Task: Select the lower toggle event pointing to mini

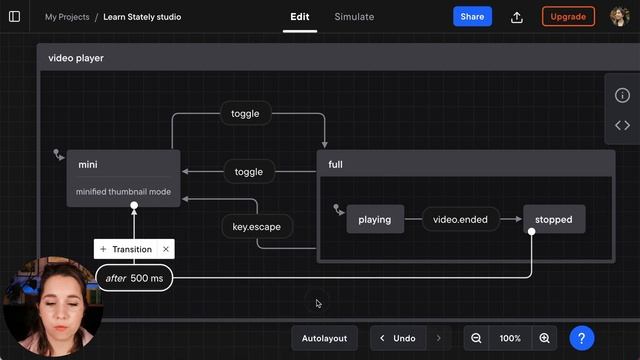Action: (x=249, y=172)
